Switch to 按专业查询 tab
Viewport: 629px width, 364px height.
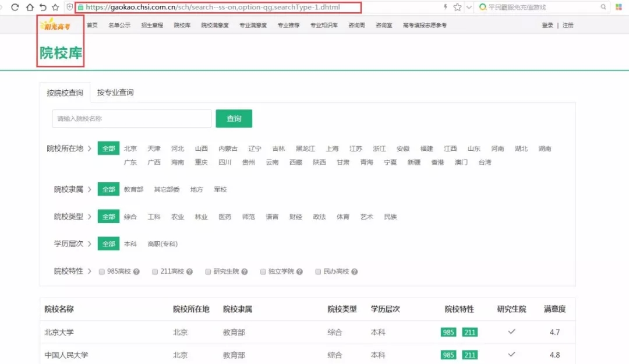[x=115, y=93]
